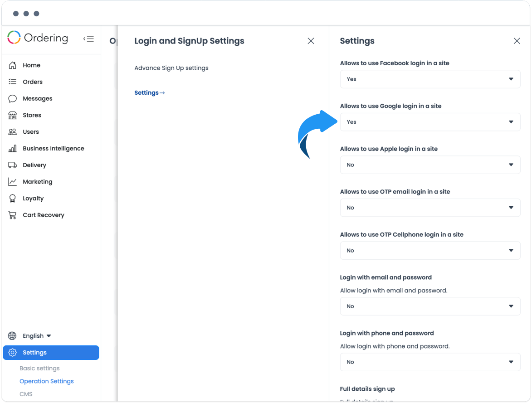Click the 'Login and SignUp Settings' heading

(x=189, y=41)
